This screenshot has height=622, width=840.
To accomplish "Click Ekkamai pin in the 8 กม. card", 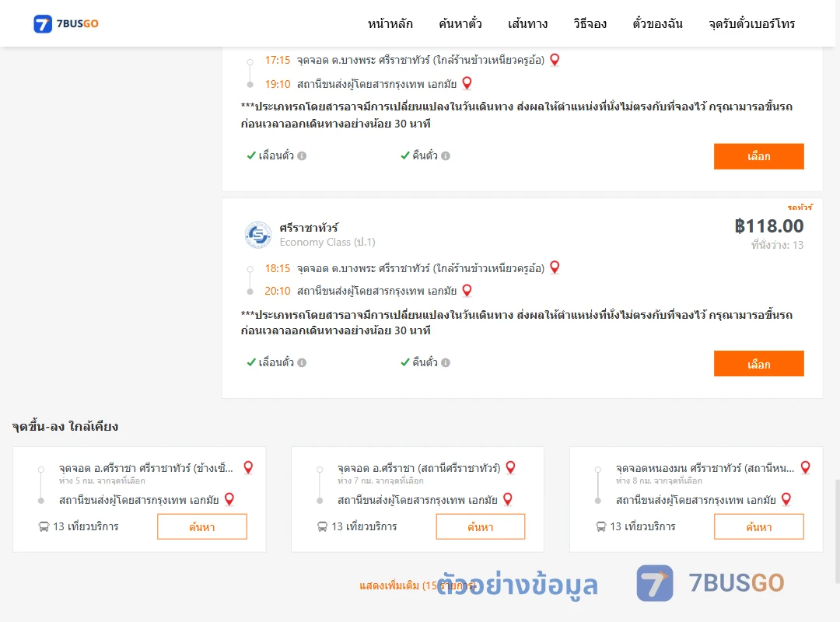I will [786, 499].
